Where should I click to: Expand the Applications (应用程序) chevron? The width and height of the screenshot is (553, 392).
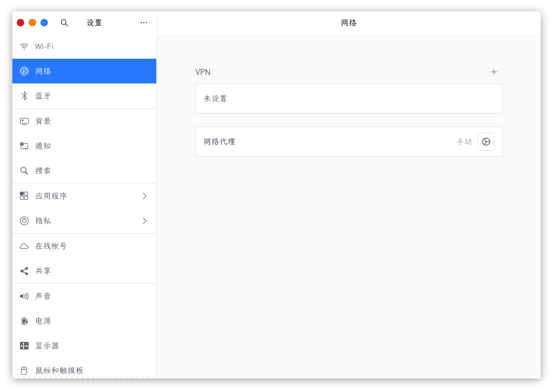(x=144, y=196)
